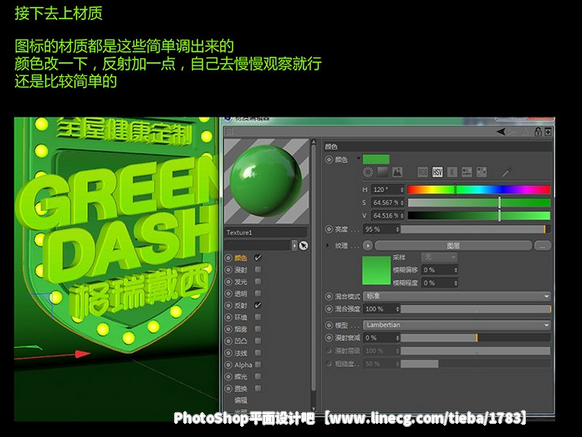Enable the 置换 channel checkbox

point(258,388)
